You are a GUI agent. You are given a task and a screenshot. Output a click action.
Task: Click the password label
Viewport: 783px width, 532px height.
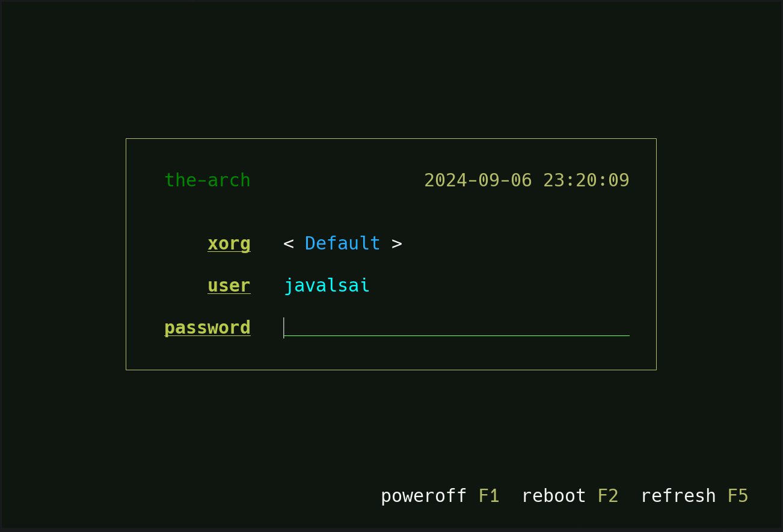click(x=207, y=328)
